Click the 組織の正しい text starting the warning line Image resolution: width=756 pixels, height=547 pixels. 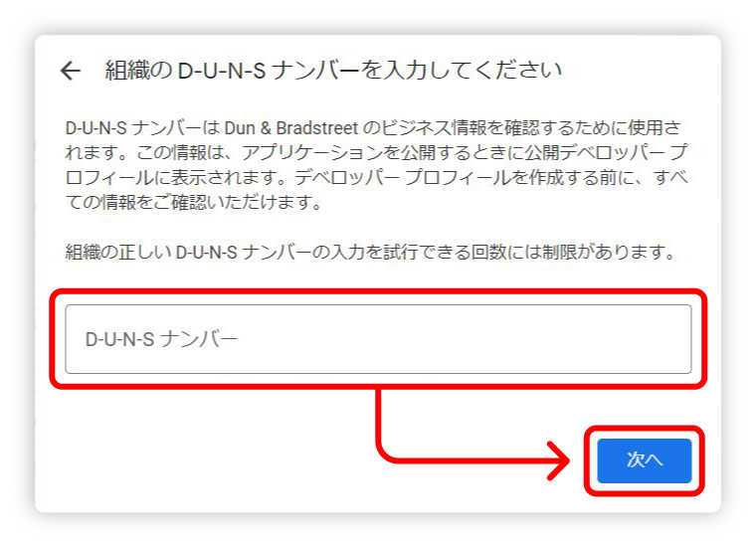click(x=118, y=252)
